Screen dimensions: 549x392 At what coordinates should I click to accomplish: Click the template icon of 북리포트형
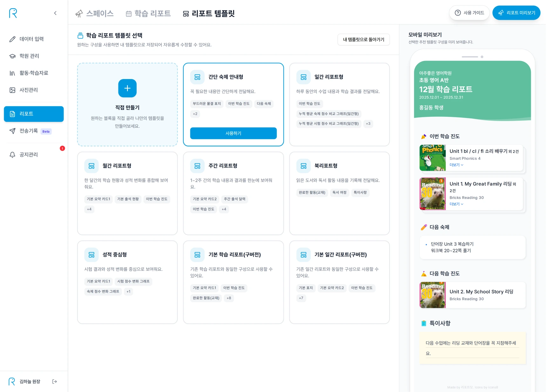(303, 166)
